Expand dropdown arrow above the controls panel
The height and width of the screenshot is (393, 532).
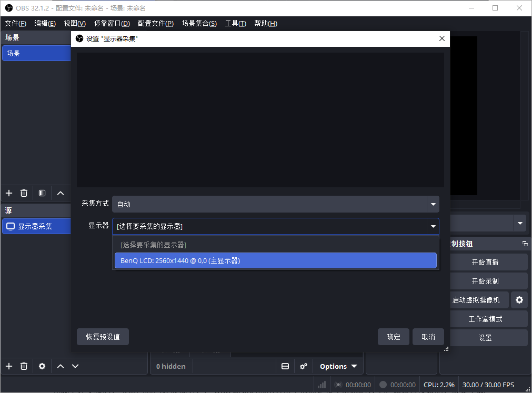pyautogui.click(x=520, y=223)
